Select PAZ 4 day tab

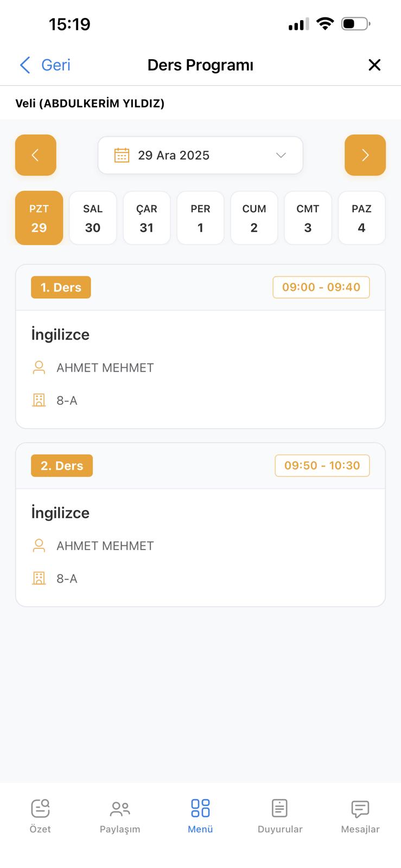tap(361, 218)
